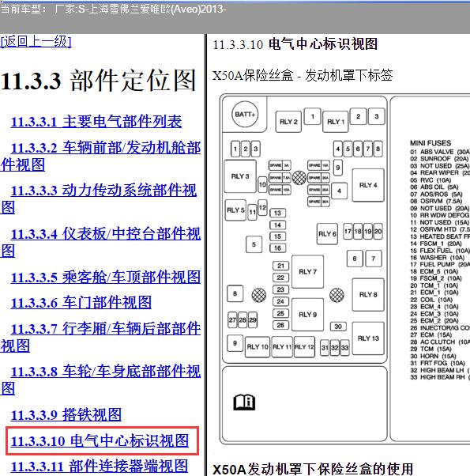Select relay RLY 12 in the fuse diagram
The height and width of the screenshot is (476, 470).
(304, 346)
